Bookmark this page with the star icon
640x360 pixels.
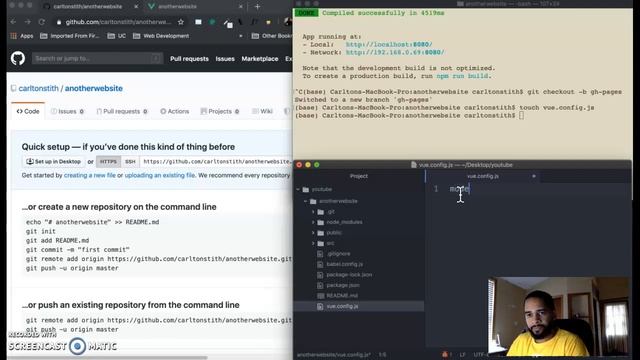[181, 22]
